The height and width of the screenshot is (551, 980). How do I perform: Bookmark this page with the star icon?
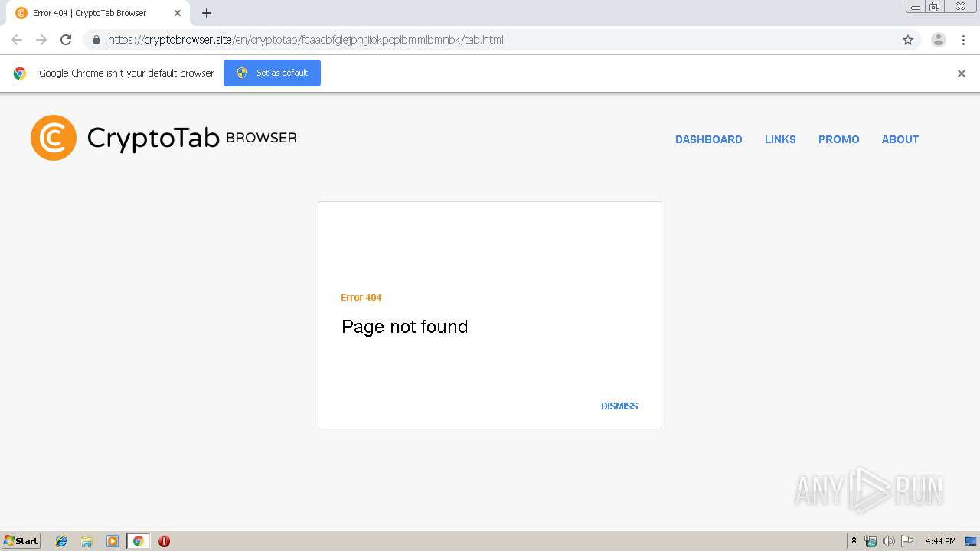pos(908,40)
